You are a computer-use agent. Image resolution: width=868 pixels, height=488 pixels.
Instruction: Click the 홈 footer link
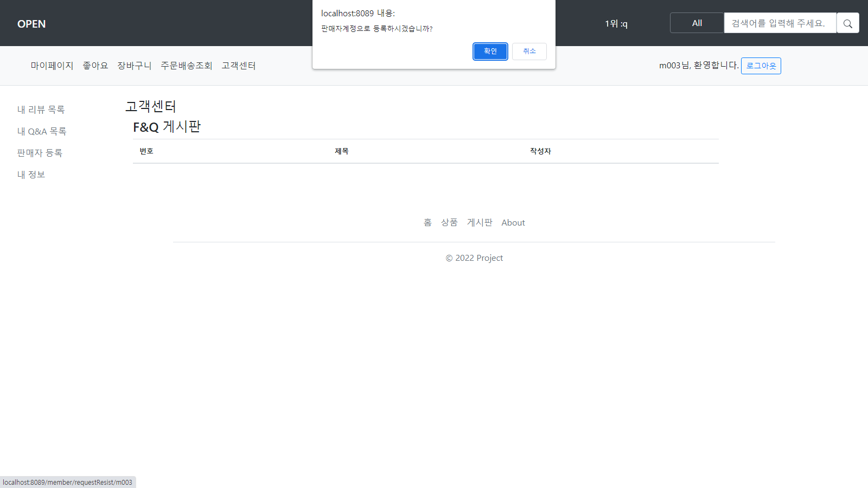pos(428,222)
